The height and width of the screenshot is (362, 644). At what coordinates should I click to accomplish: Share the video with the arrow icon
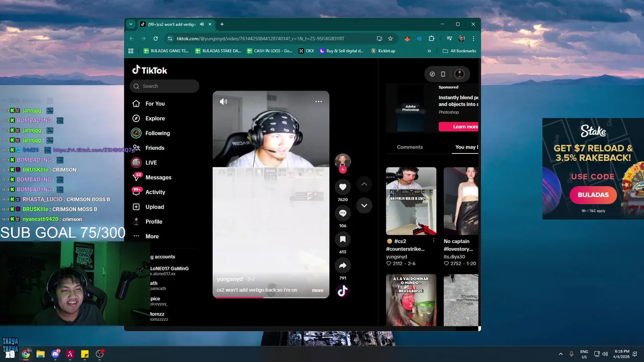343,265
